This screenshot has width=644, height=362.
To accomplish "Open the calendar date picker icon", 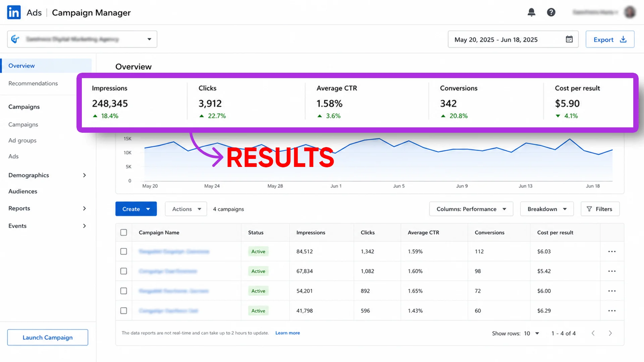I will pos(569,39).
